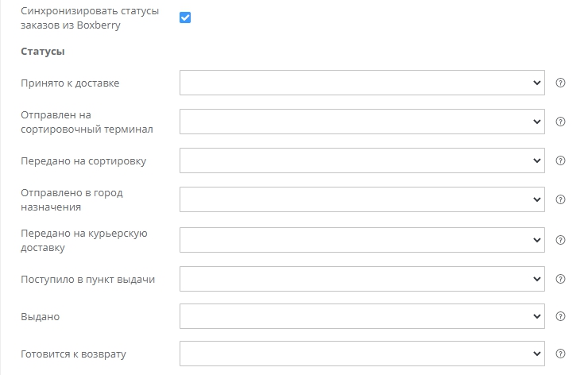Expand Передано на курьерскую доставку dropdown
The width and height of the screenshot is (588, 375).
click(362, 240)
